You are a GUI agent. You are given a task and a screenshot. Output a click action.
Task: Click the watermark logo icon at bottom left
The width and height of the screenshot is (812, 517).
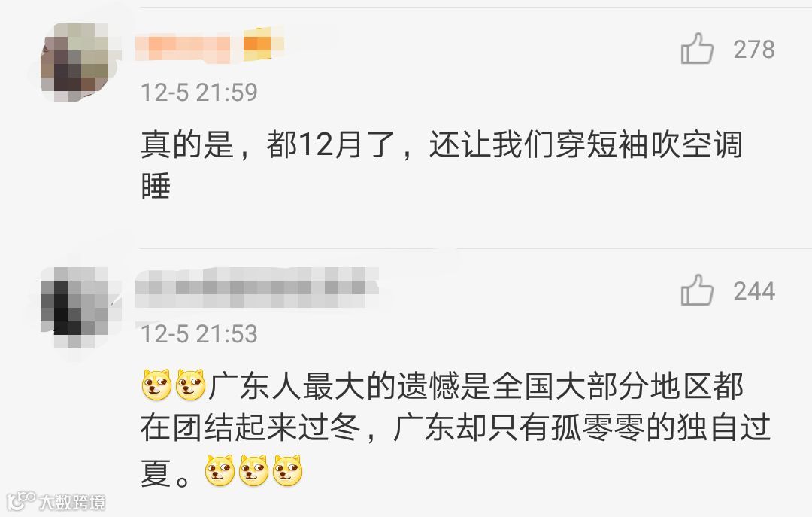21,501
